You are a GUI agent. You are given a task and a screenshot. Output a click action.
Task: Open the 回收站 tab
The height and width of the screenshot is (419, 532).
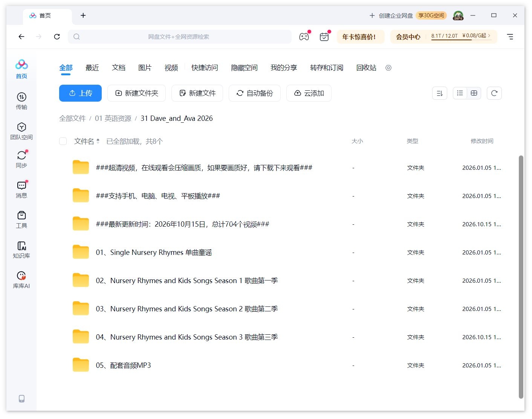click(x=366, y=68)
